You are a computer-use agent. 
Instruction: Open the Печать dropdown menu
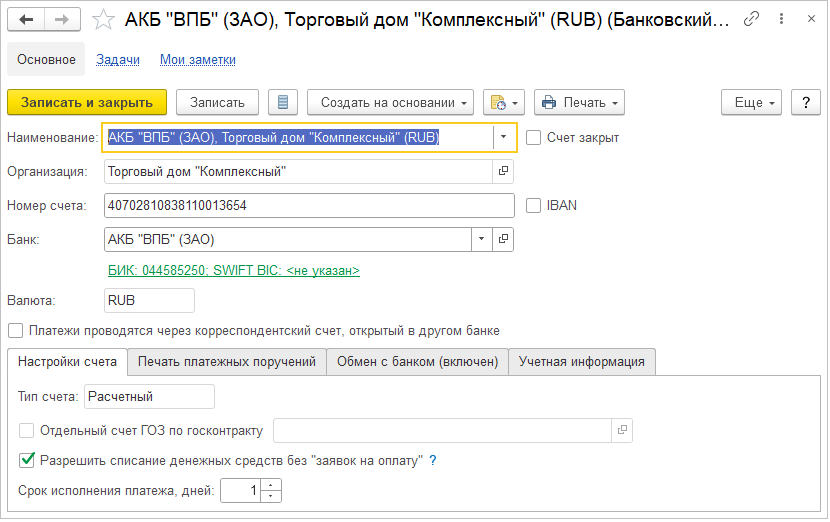pyautogui.click(x=580, y=102)
